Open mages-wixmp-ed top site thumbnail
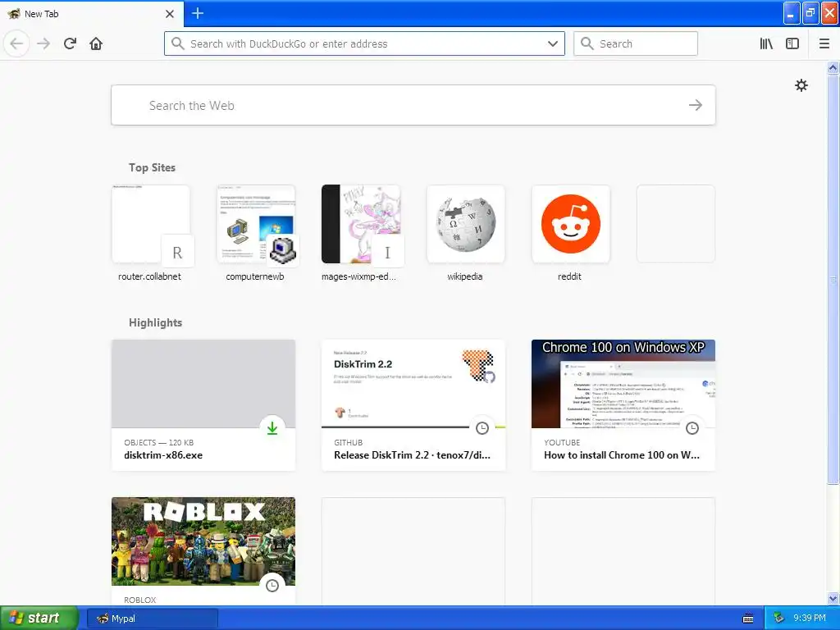Viewport: 840px width, 630px height. tap(361, 224)
